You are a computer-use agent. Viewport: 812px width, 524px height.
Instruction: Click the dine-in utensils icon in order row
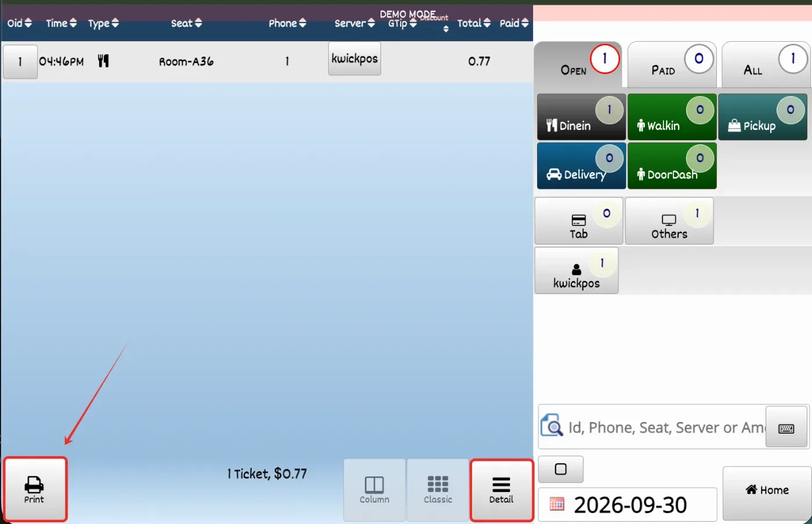pos(103,61)
